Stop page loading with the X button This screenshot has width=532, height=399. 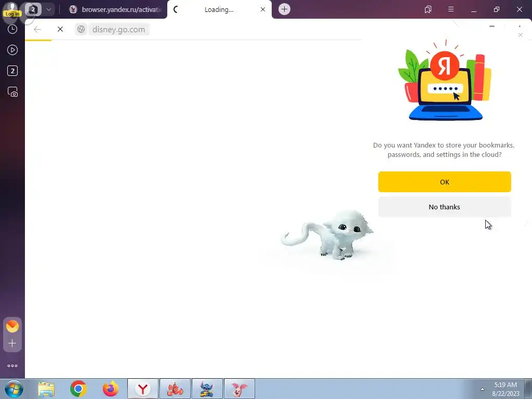[x=60, y=30]
